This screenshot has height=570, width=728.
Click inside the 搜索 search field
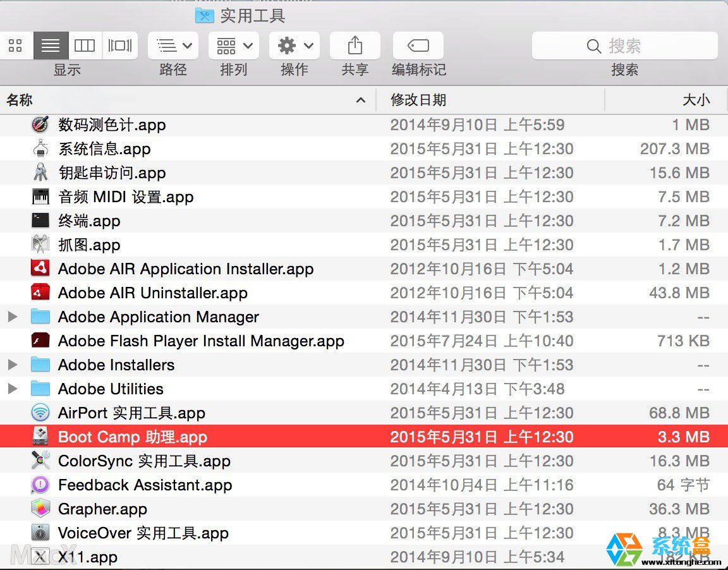tap(632, 45)
